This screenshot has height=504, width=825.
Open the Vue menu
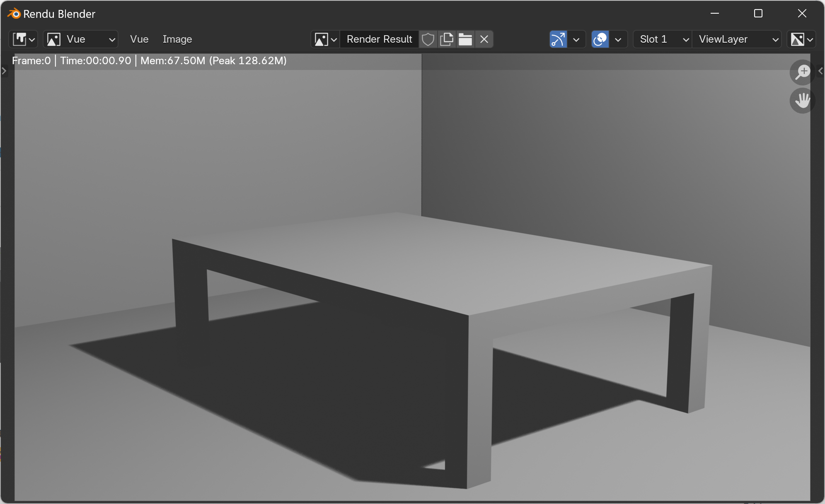(x=139, y=39)
